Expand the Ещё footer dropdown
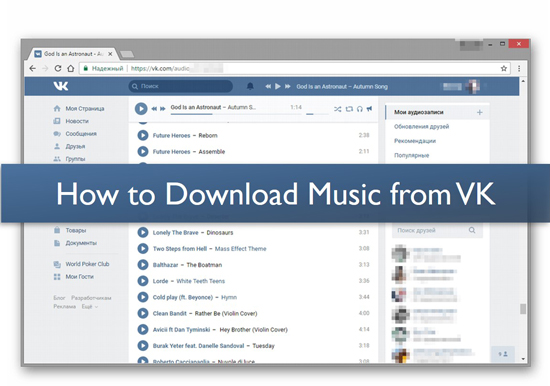The width and height of the screenshot is (550, 386). (90, 307)
